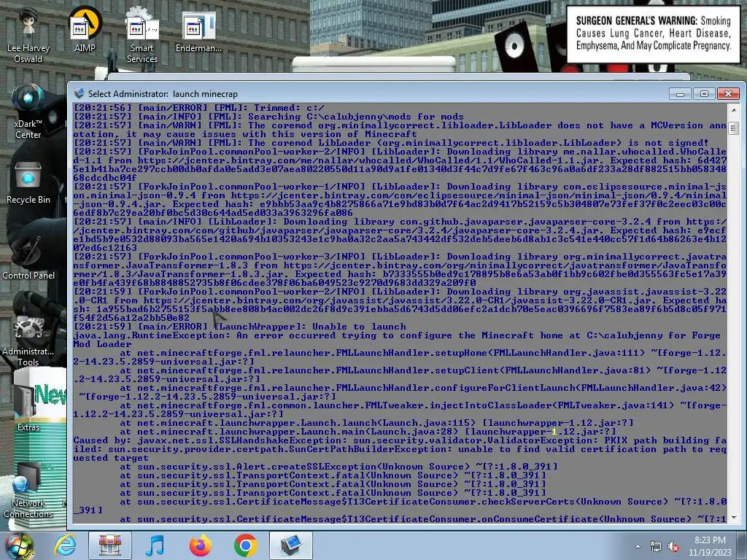
Task: Close the launch minecrap console window
Action: [x=728, y=94]
